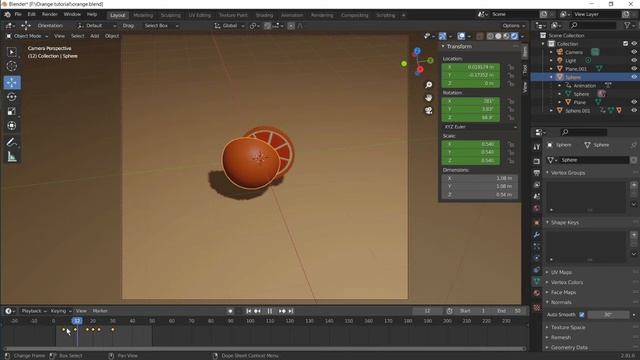This screenshot has height=360, width=640.
Task: Open the Modifiers wrench properties tab
Action: coord(537,235)
